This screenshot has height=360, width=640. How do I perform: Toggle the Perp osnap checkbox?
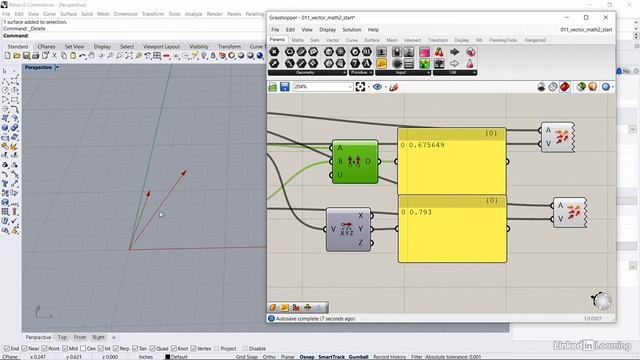pyautogui.click(x=116, y=349)
